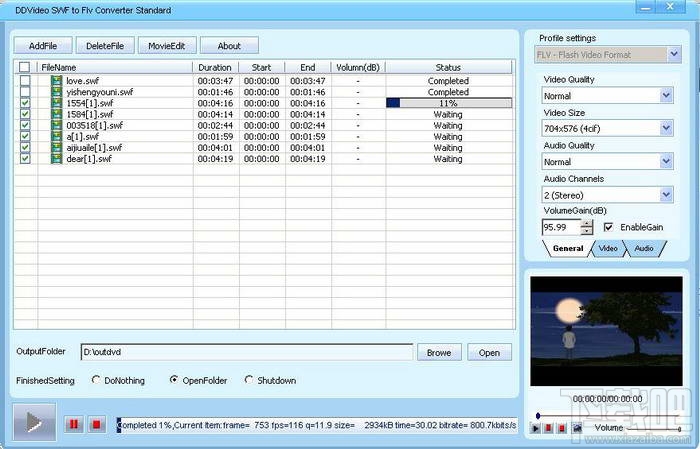700x449 pixels.
Task: Open the Audio Quality dropdown
Action: tap(666, 162)
